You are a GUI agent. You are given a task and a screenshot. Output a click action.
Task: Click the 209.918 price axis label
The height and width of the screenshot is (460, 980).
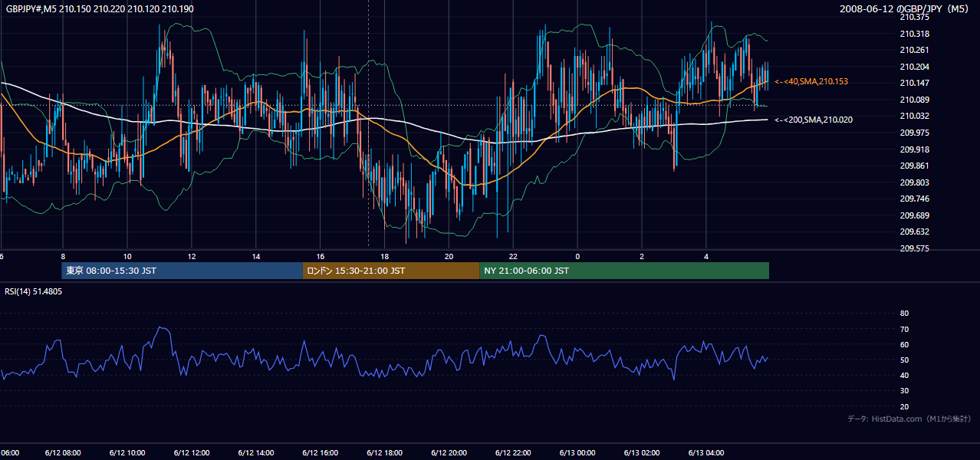pos(915,149)
